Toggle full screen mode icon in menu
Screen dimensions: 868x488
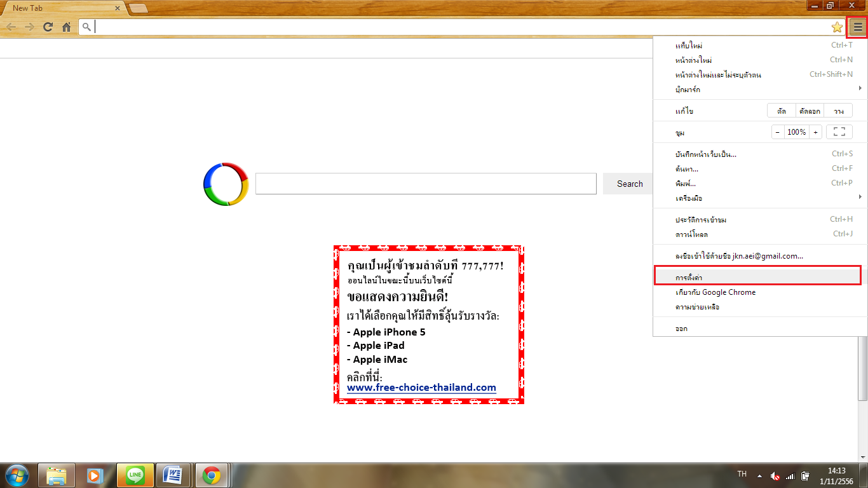coord(839,132)
